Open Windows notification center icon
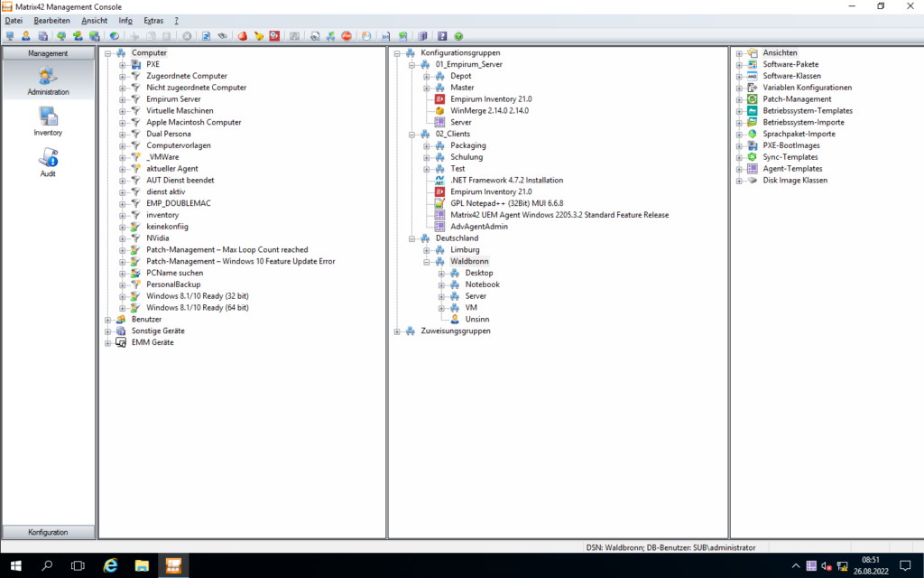 pos(906,565)
